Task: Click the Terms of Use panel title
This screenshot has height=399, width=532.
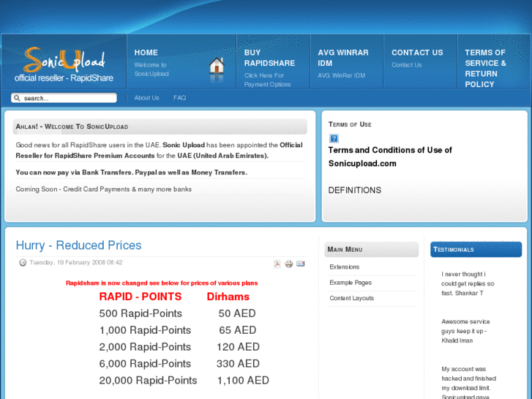Action: click(x=350, y=124)
